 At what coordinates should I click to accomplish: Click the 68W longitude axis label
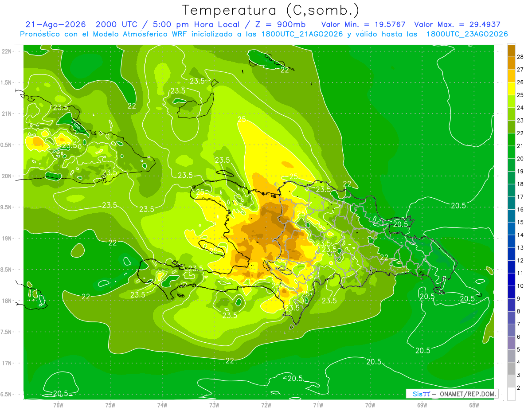(474, 405)
